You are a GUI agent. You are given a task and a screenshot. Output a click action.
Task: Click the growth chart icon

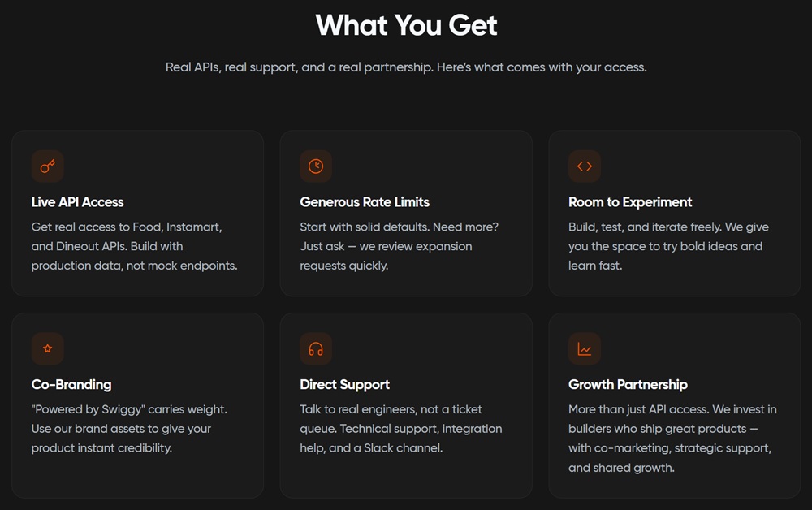tap(585, 349)
